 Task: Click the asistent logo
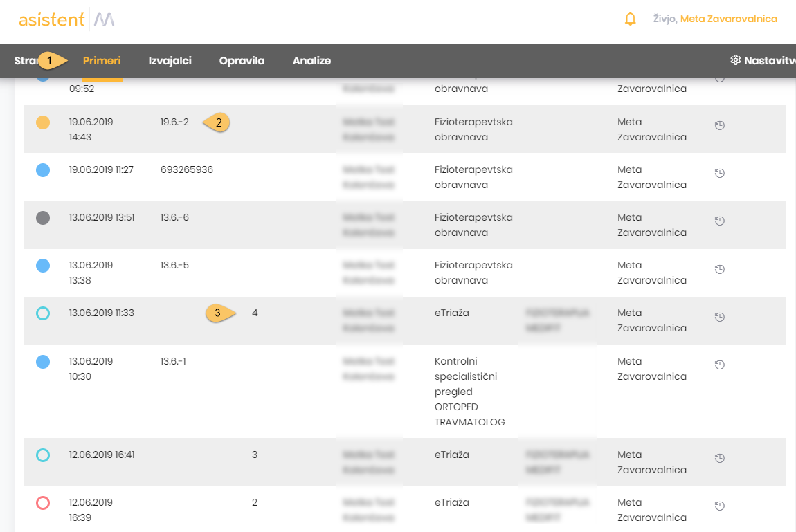coord(52,19)
